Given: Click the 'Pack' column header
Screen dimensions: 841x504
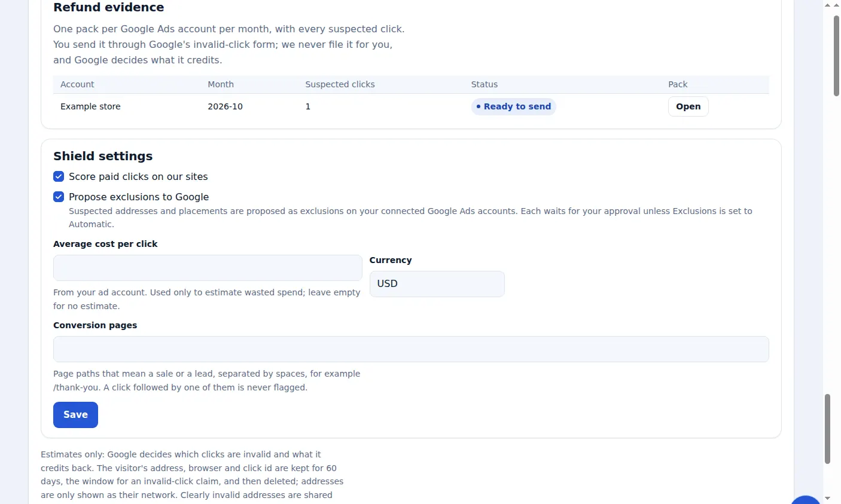Looking at the screenshot, I should coord(678,84).
